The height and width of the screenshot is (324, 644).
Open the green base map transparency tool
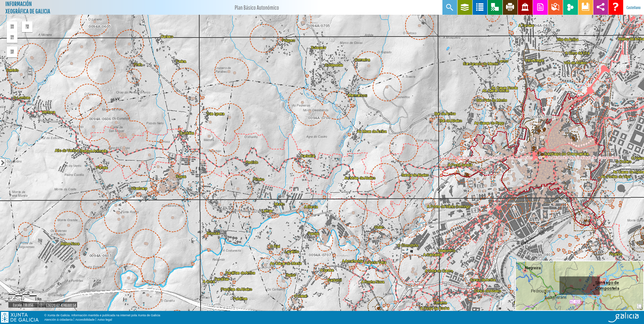(495, 7)
